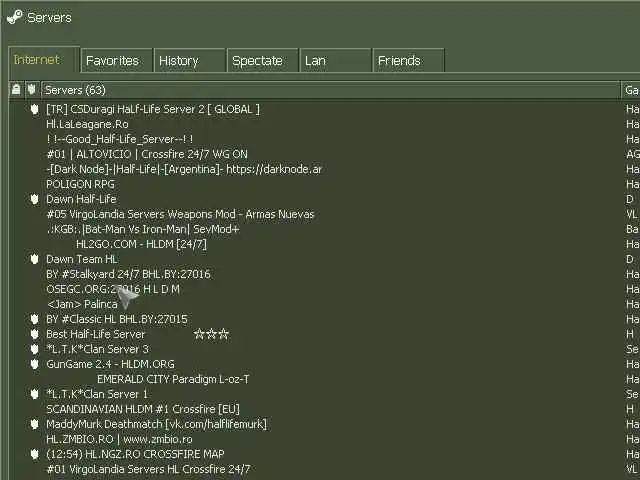Select BY #Stalkyard 24/7 server
This screenshot has height=480, width=640.
coord(129,274)
